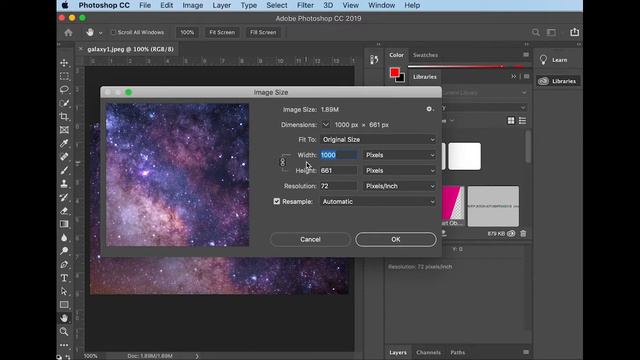Select the Path Selection tool
Screen dimensions: 640x360
pyautogui.click(x=64, y=291)
